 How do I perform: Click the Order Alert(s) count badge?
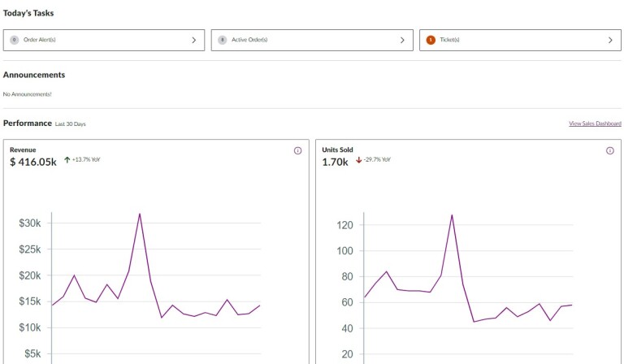click(14, 40)
